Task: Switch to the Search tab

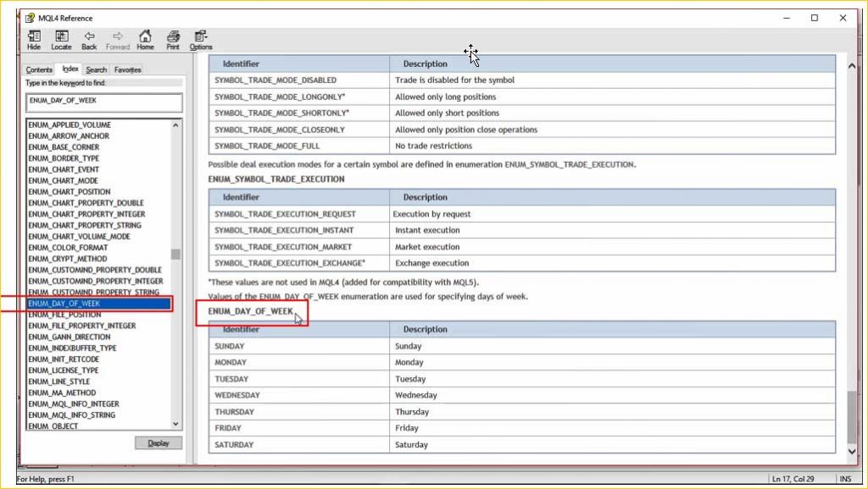Action: pos(97,69)
